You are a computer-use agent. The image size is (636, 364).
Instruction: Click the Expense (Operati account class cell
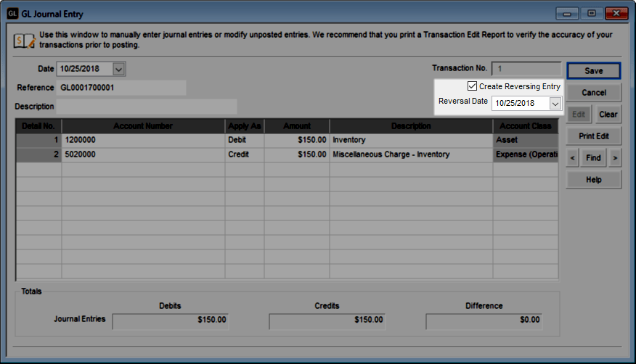coord(526,154)
